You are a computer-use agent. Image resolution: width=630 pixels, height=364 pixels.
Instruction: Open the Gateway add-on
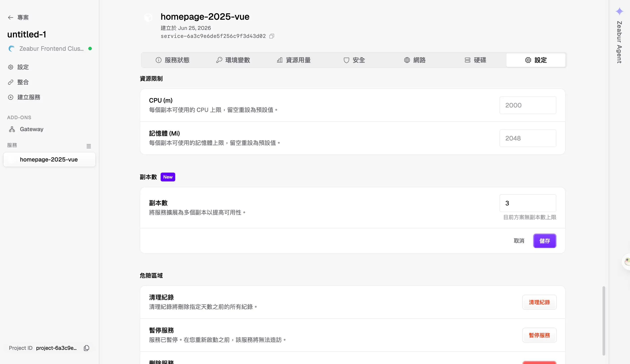click(x=31, y=129)
